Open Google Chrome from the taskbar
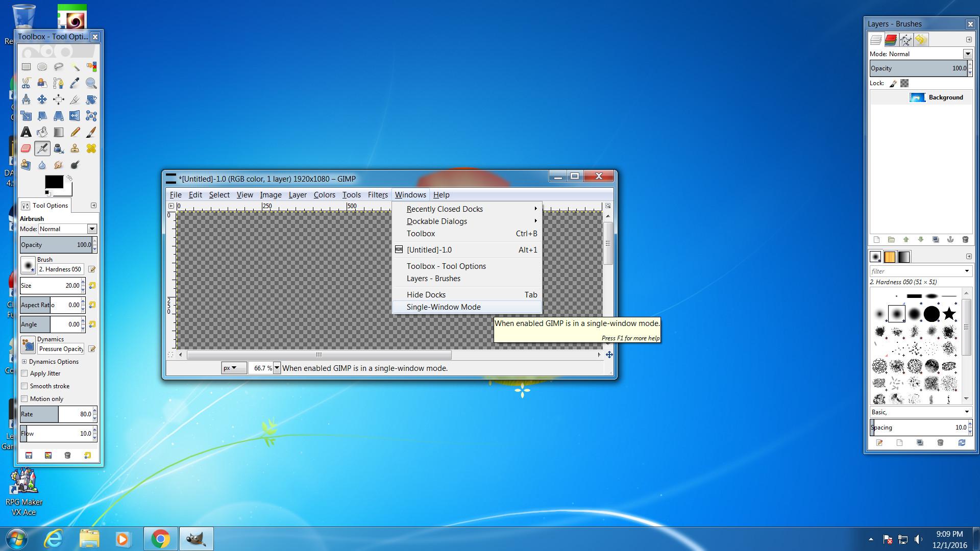The height and width of the screenshot is (551, 980). pyautogui.click(x=160, y=539)
